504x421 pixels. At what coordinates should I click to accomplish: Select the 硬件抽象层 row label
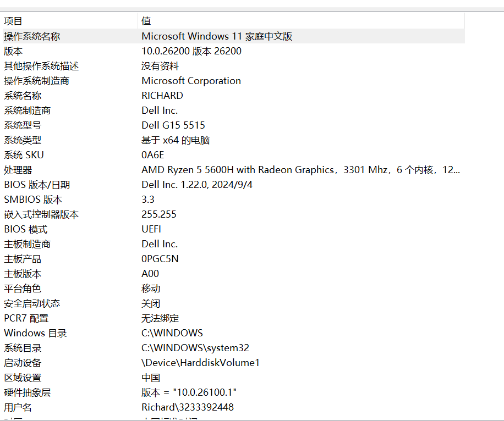pyautogui.click(x=27, y=393)
